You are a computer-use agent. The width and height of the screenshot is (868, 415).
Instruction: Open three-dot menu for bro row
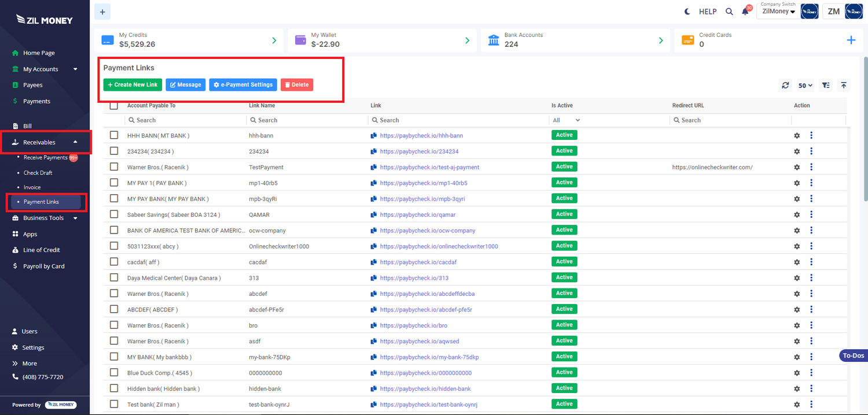pos(811,325)
